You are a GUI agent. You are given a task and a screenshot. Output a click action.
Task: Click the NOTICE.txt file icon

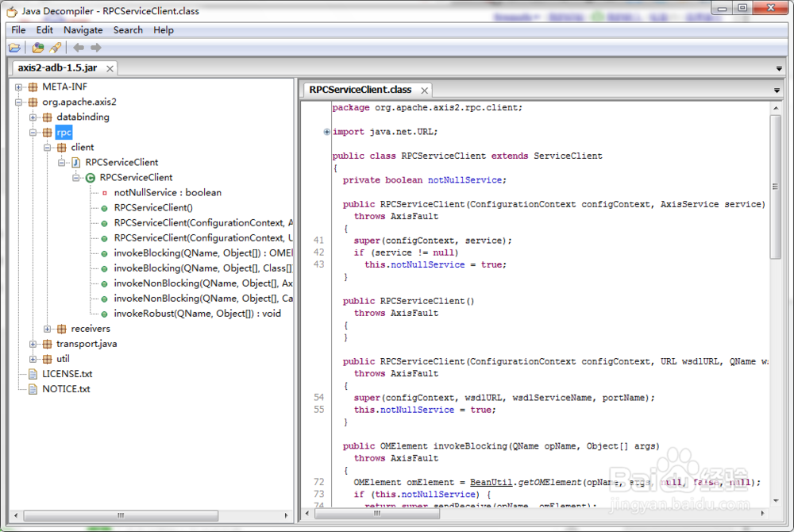(33, 389)
